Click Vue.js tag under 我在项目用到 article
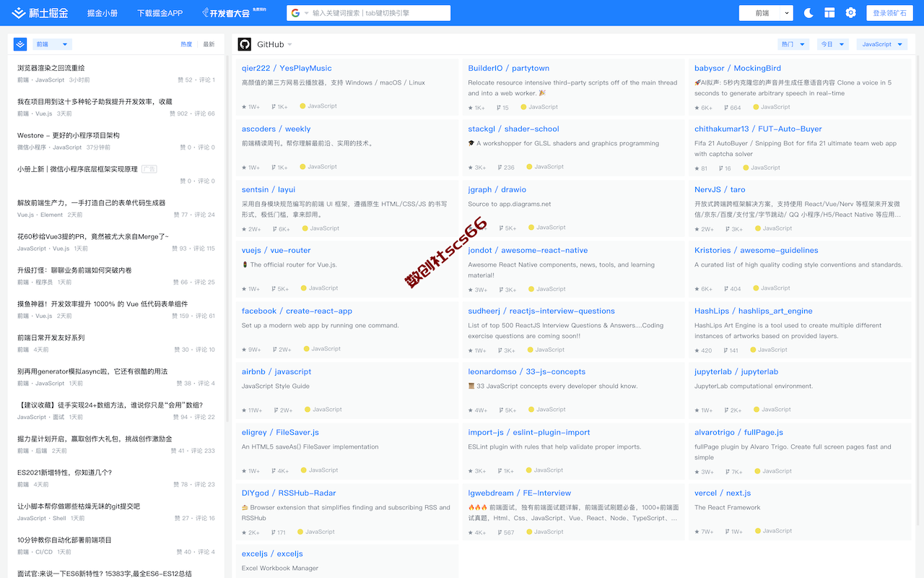The height and width of the screenshot is (578, 924). click(x=43, y=113)
